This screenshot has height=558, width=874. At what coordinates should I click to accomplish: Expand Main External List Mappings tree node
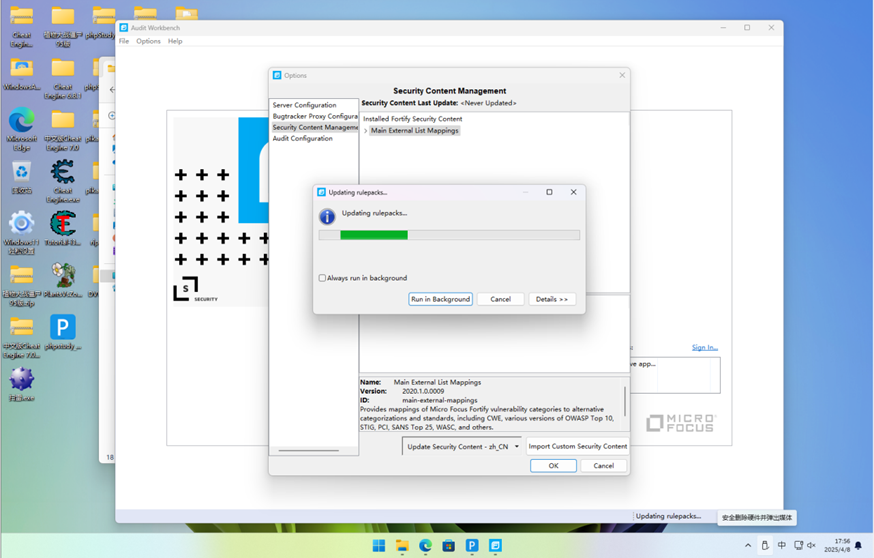point(366,131)
